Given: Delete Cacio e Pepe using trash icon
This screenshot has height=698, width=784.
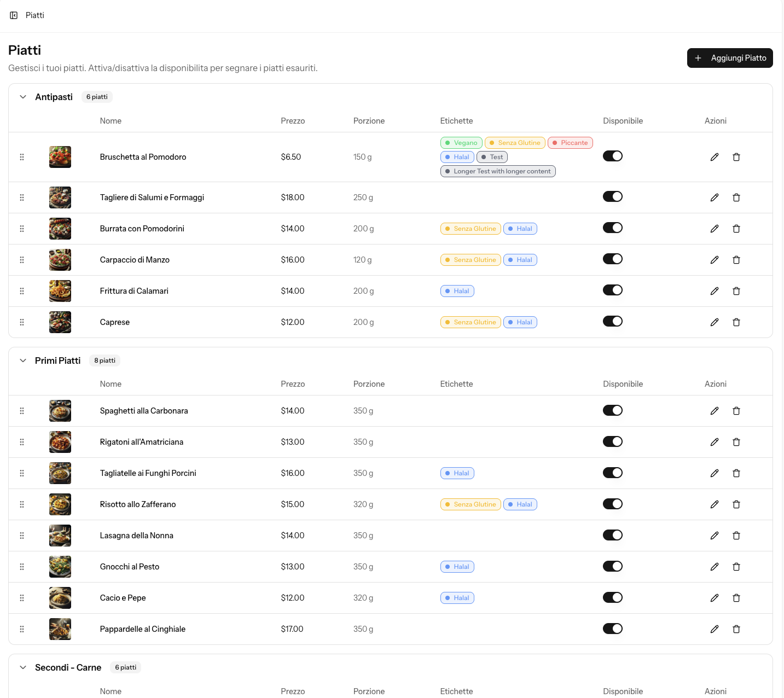Looking at the screenshot, I should [x=736, y=598].
